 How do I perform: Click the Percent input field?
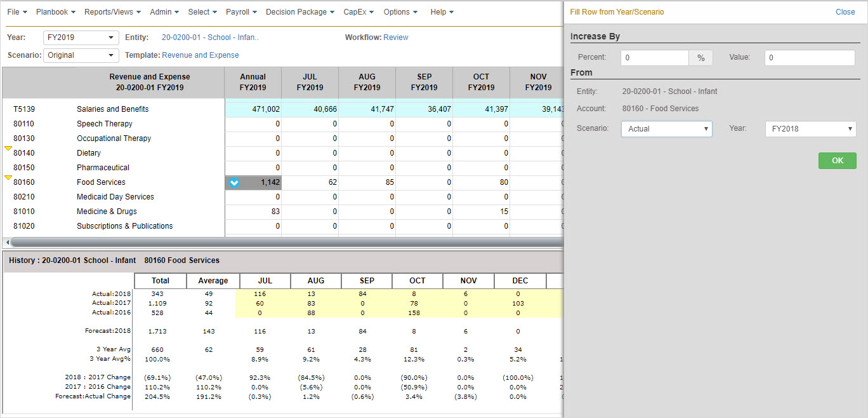click(654, 58)
